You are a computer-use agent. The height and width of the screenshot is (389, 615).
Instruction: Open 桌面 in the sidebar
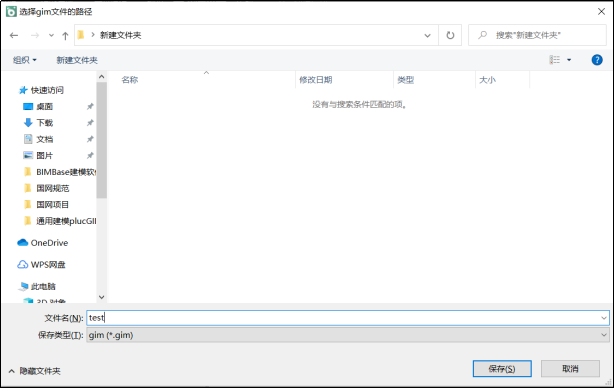point(44,106)
